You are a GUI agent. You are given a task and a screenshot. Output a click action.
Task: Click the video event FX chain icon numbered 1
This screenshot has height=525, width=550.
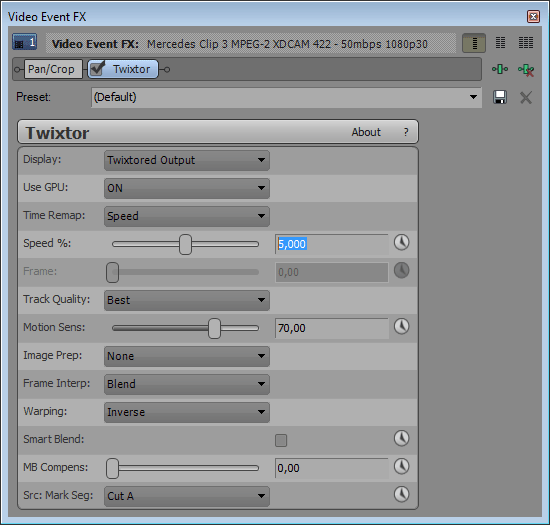coord(24,43)
